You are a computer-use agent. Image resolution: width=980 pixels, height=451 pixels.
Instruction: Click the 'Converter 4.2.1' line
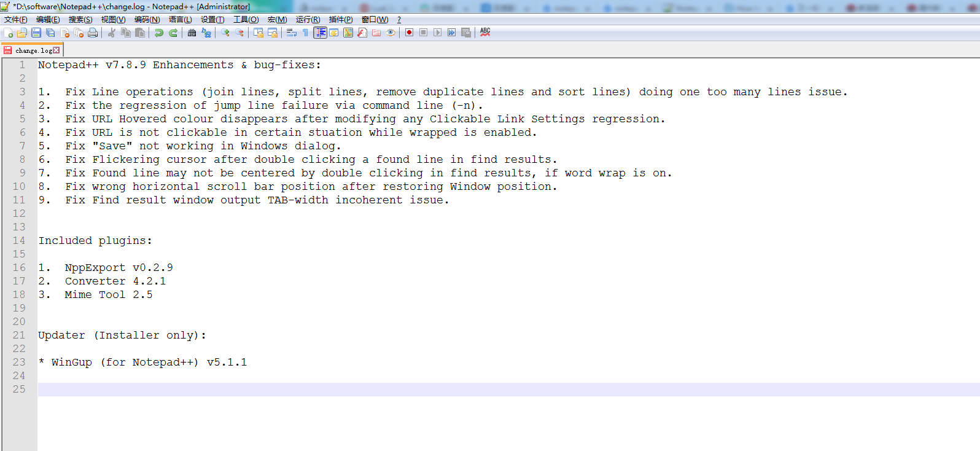102,281
